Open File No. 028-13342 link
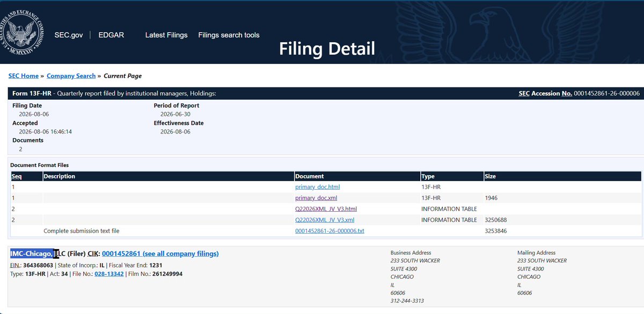The height and width of the screenshot is (314, 644). pos(109,274)
